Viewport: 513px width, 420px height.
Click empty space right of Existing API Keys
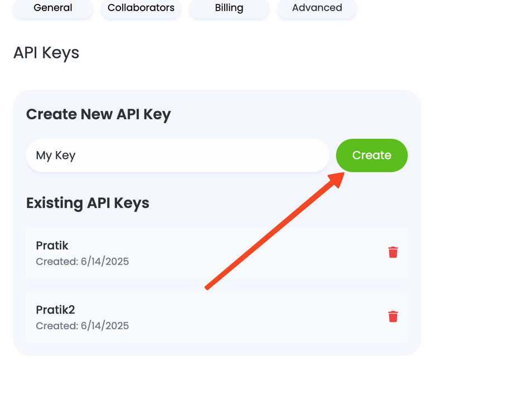[x=279, y=203]
